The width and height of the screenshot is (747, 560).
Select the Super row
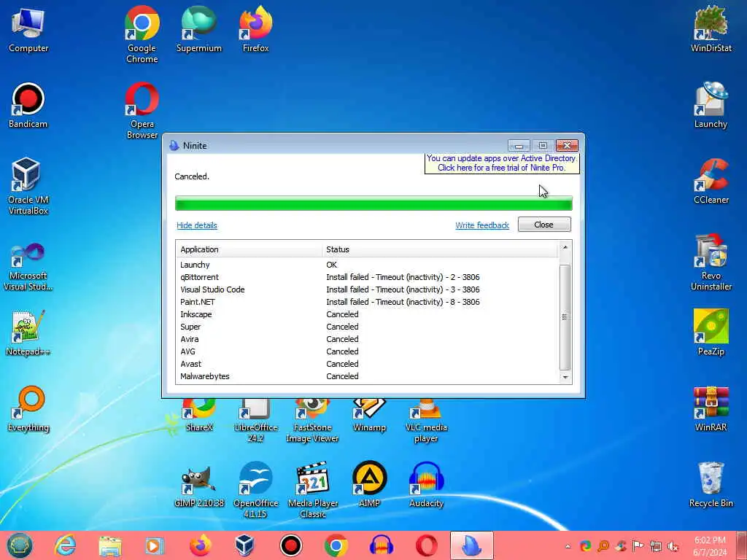(x=367, y=327)
